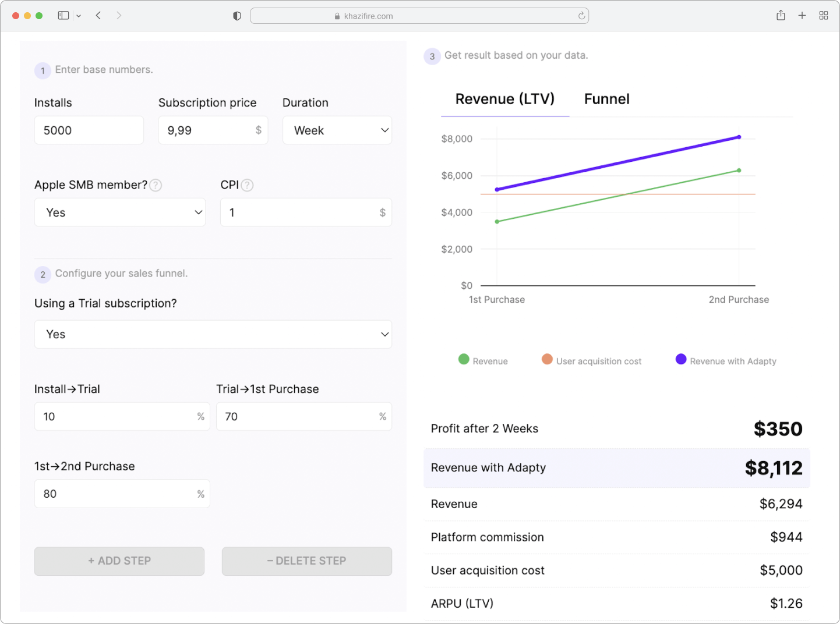Add a new tab with plus icon
This screenshot has height=624, width=840.
(x=802, y=16)
